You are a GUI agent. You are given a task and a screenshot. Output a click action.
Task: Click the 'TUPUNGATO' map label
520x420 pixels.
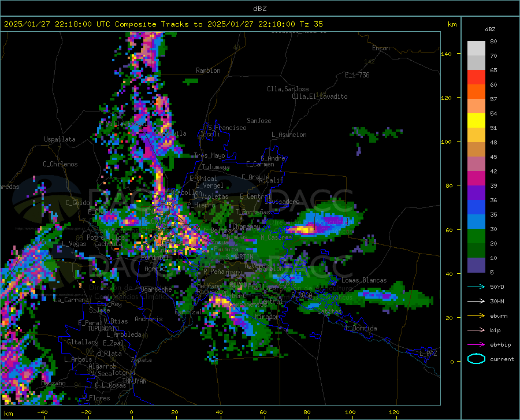point(103,329)
